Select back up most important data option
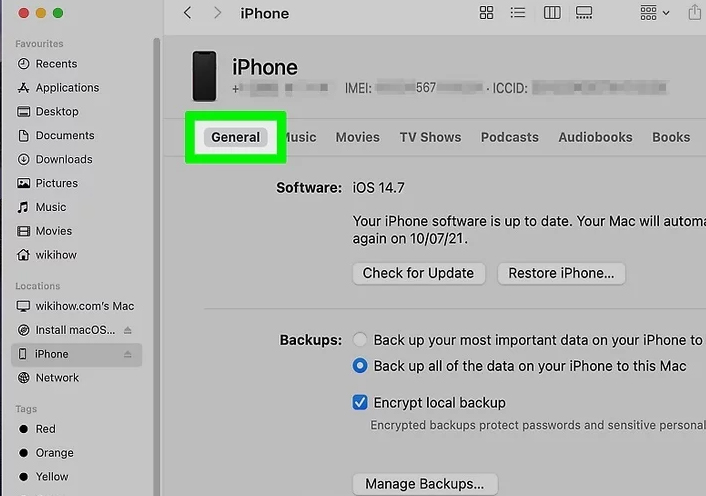 coord(360,339)
